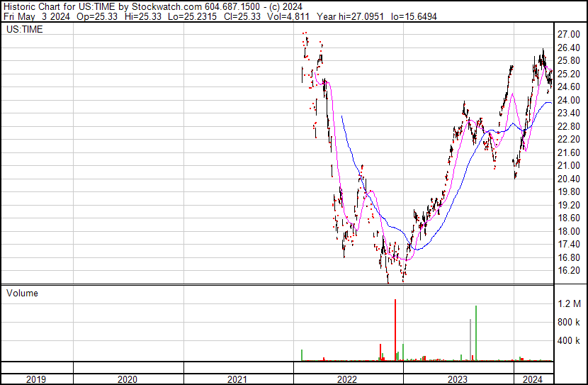Click the 1.2 M volume axis label
Screen dimensions: 588x385
(x=570, y=303)
